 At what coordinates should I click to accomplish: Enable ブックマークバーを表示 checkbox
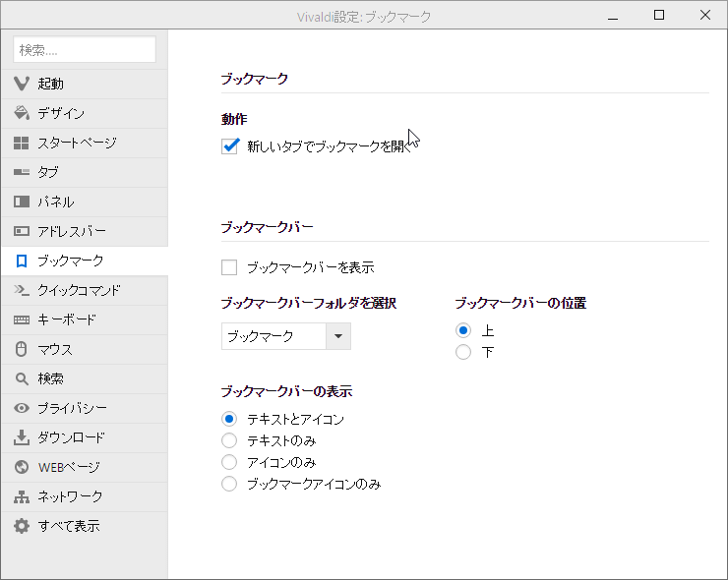point(229,267)
